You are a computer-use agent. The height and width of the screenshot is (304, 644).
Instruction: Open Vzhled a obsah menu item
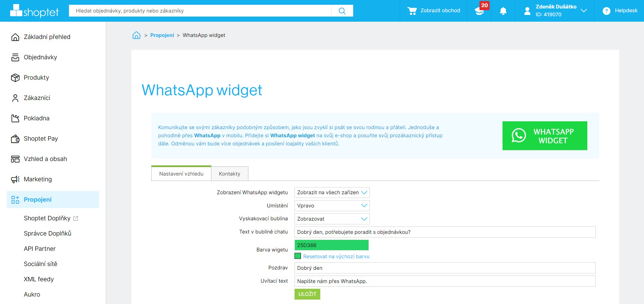(45, 159)
